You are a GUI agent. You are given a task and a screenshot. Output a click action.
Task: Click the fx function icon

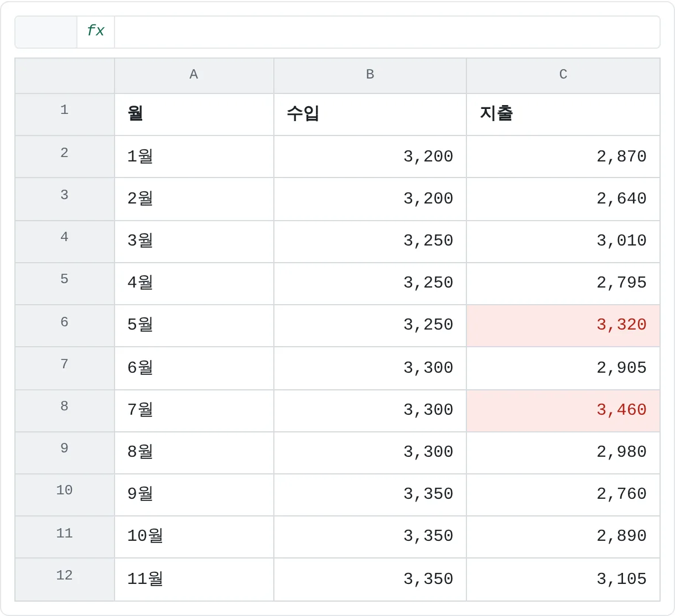[x=96, y=32]
